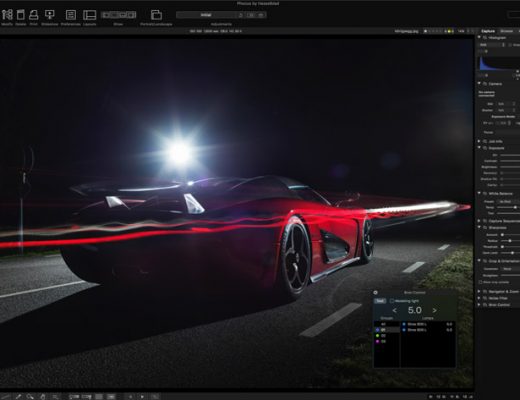This screenshot has width=520, height=400.
Task: Adjust the Sharpness Radius slider
Action: coord(509,241)
